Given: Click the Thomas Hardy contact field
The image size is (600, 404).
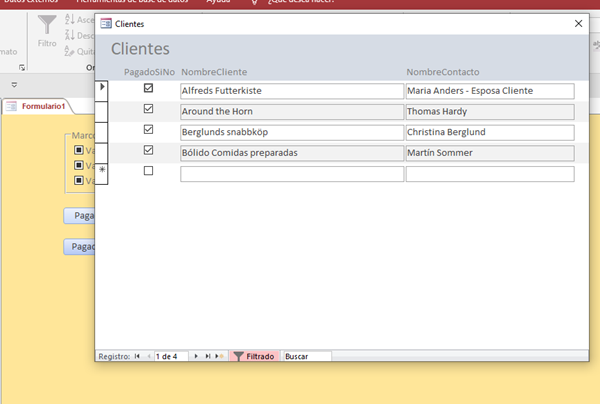Looking at the screenshot, I should [x=490, y=112].
